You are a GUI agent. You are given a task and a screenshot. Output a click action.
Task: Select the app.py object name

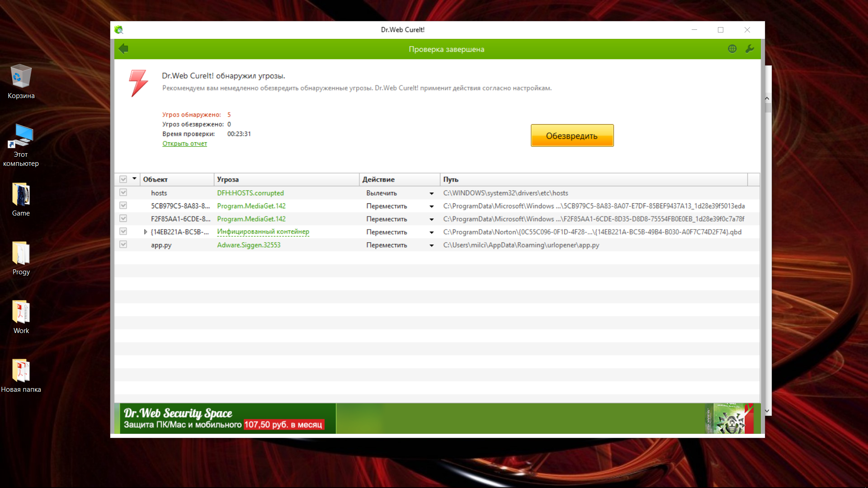click(161, 245)
